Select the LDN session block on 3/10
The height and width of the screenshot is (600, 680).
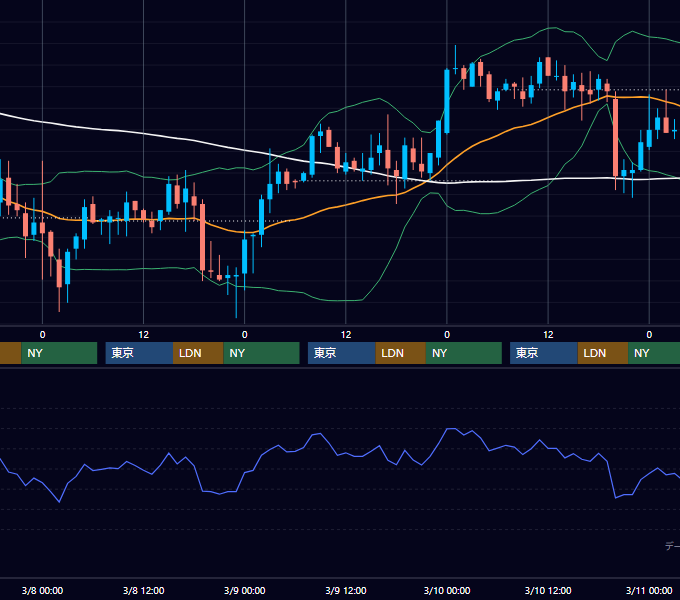[603, 353]
